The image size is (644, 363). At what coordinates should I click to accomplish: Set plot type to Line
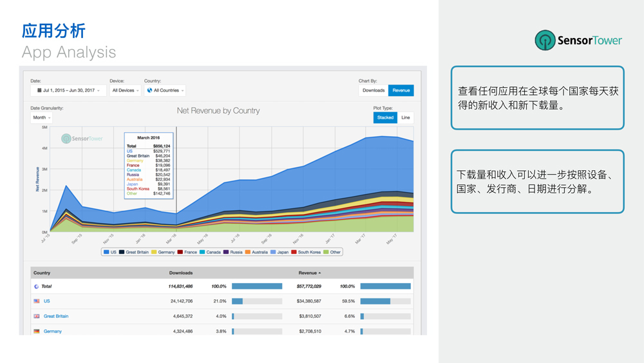405,117
